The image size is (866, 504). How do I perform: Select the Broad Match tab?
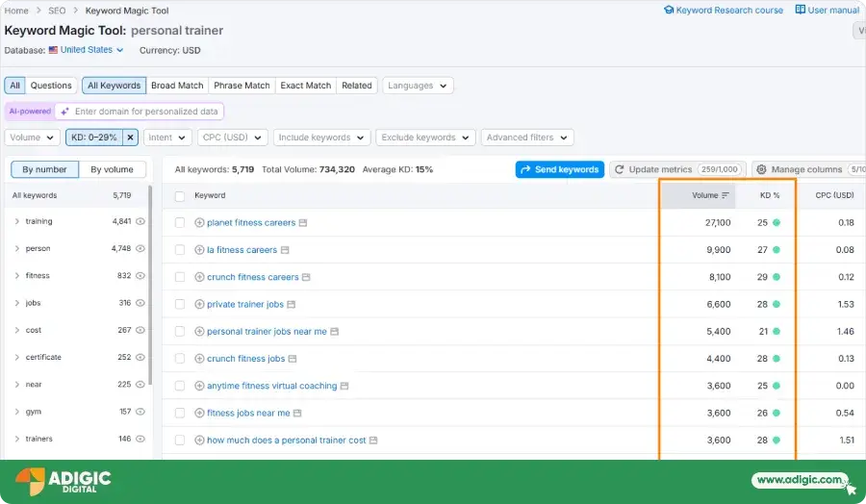pos(177,86)
